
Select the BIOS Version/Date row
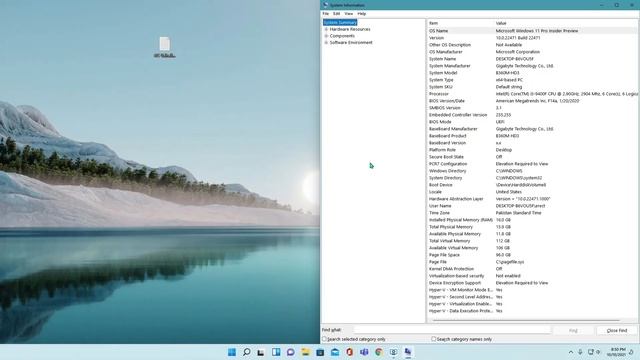click(x=533, y=100)
